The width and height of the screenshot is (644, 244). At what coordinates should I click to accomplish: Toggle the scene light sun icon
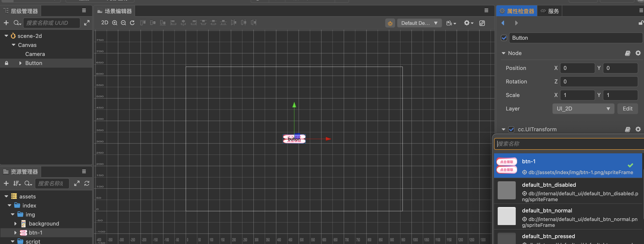click(x=390, y=23)
